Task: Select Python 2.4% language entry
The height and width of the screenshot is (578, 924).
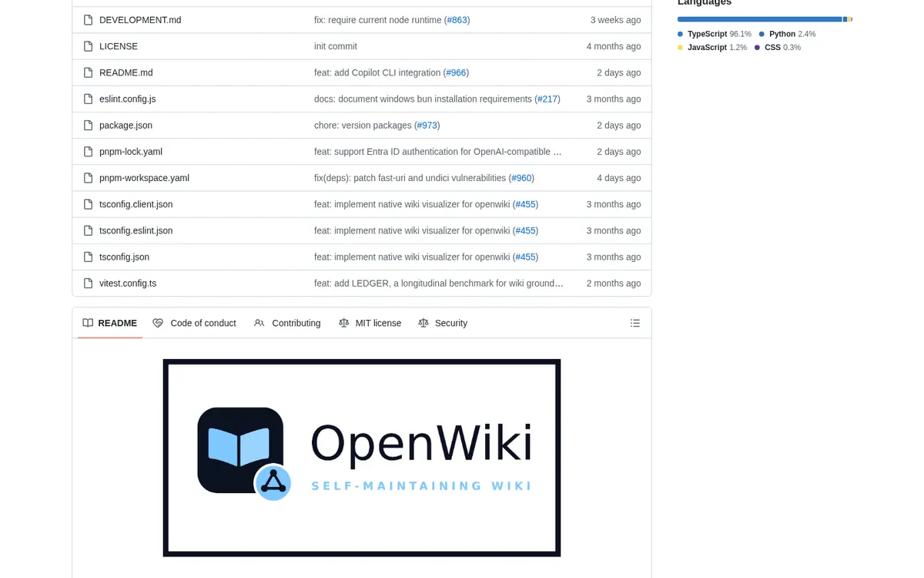Action: pyautogui.click(x=787, y=34)
